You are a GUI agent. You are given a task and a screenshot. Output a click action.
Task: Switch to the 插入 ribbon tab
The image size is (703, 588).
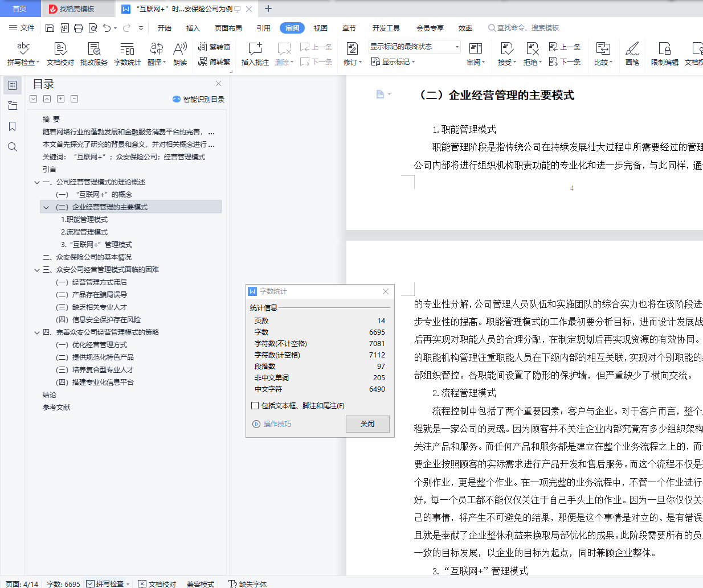click(193, 28)
